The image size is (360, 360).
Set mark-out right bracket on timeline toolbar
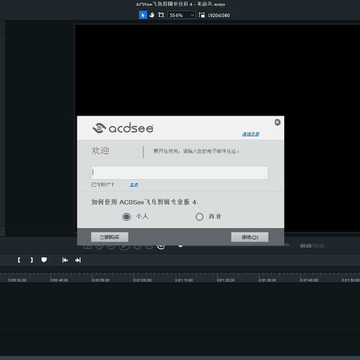31,260
